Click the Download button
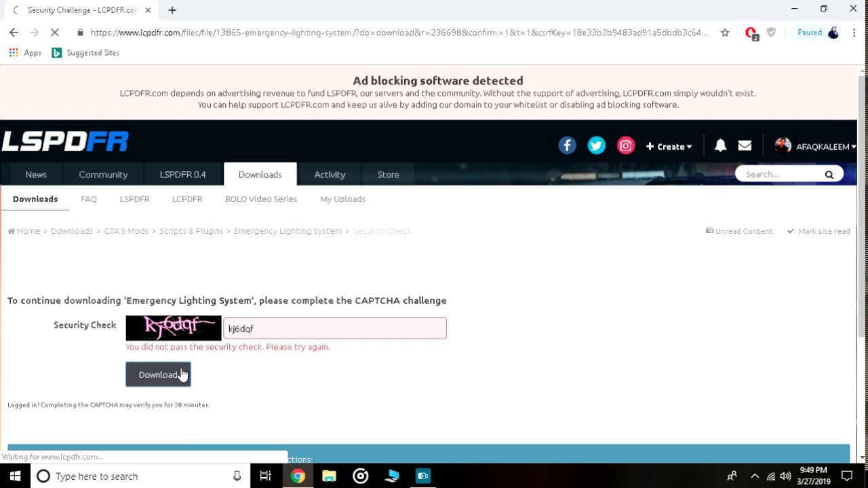Viewport: 868px width, 488px height. click(x=158, y=375)
